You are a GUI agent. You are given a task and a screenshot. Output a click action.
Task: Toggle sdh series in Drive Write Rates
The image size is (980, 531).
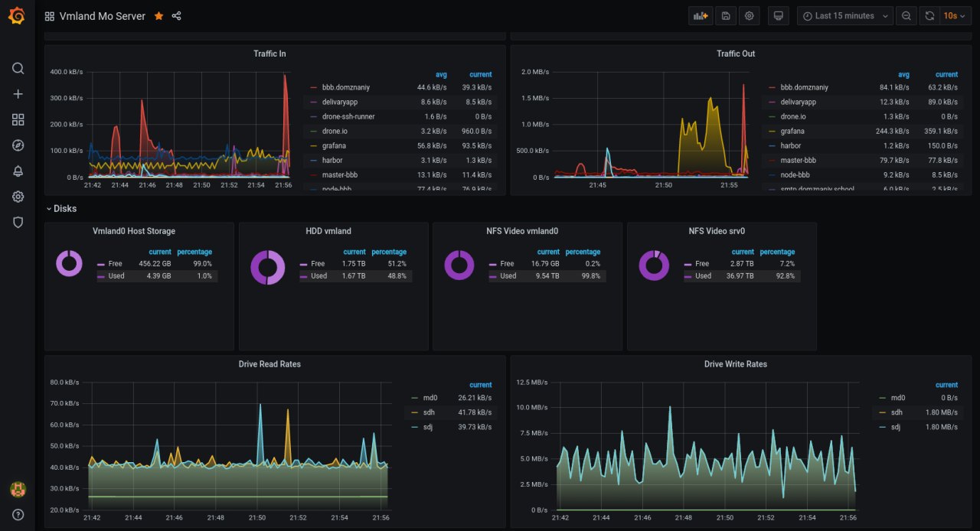(898, 412)
